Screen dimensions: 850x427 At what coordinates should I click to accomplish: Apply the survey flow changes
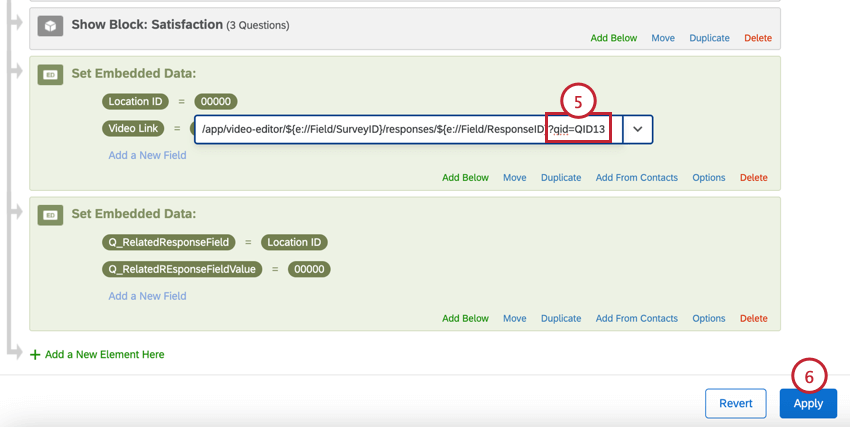pos(808,404)
